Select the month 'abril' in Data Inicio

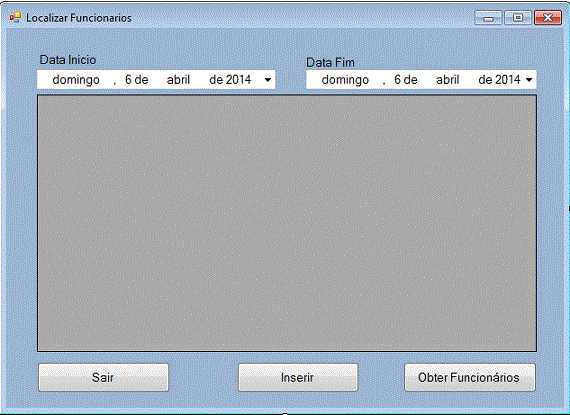pos(178,80)
